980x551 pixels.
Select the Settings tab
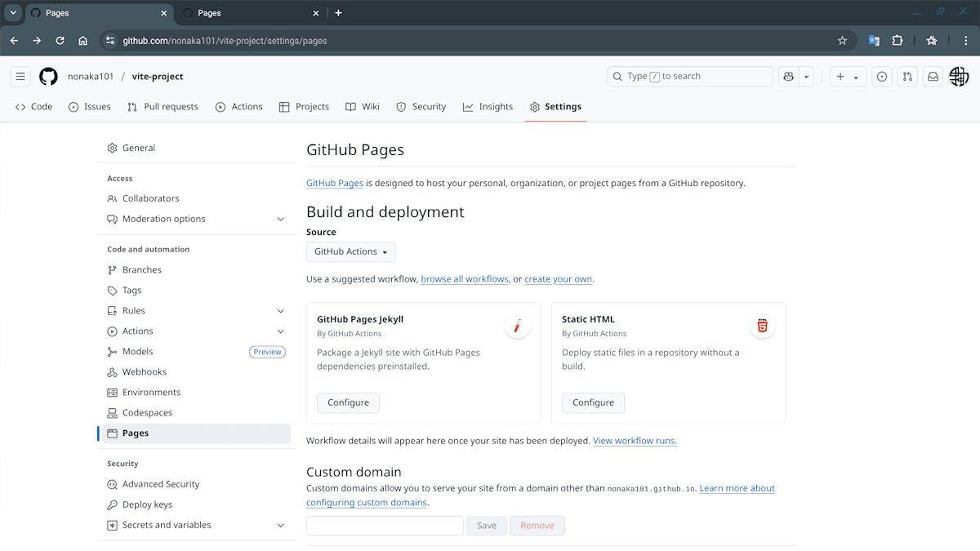pyautogui.click(x=555, y=107)
